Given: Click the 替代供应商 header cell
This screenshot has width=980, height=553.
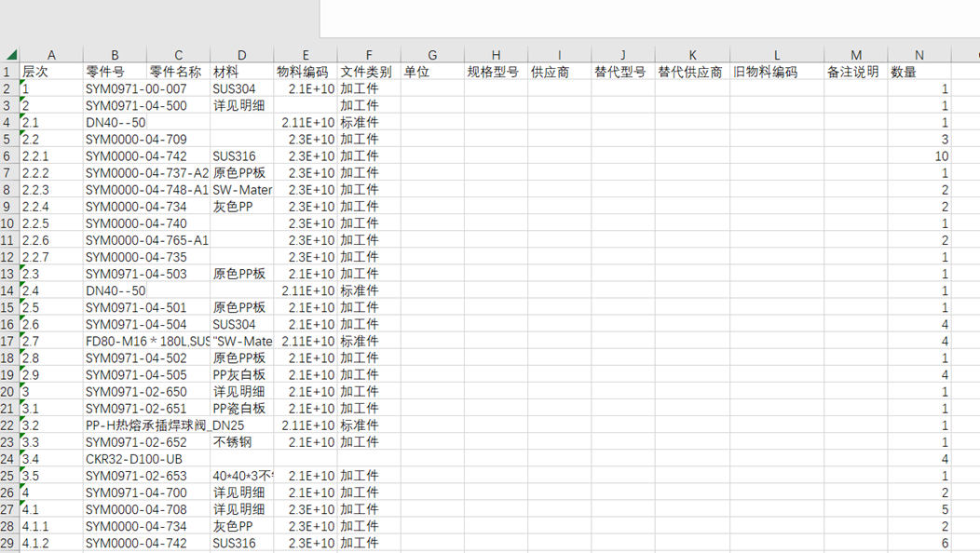Looking at the screenshot, I should [692, 72].
